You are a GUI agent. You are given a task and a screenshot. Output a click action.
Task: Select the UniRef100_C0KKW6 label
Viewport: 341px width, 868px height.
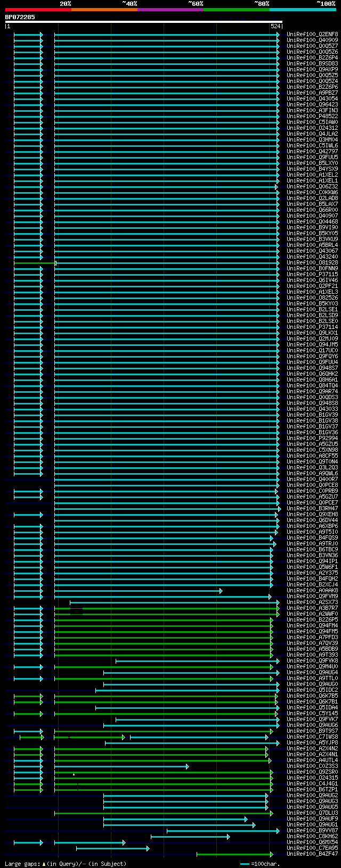click(x=312, y=192)
